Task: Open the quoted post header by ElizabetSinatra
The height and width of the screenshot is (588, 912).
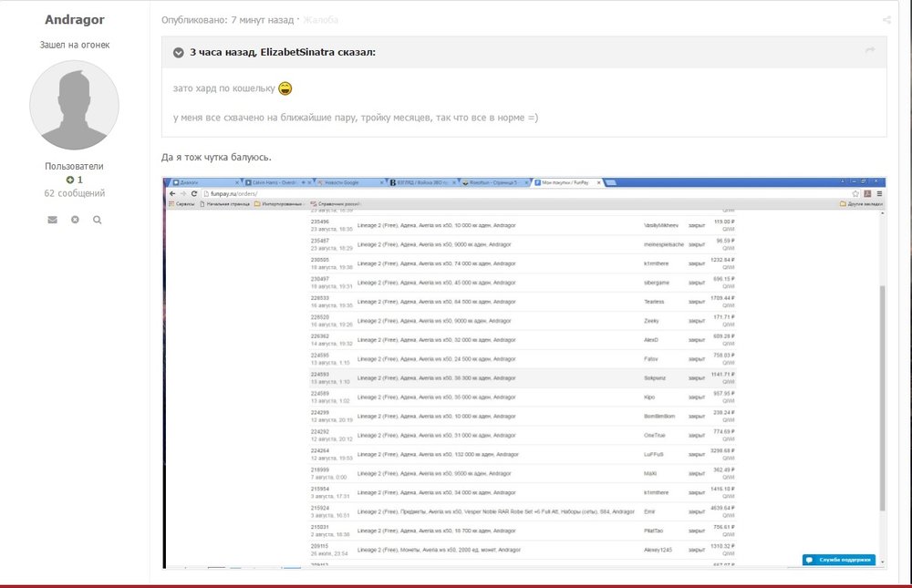Action: click(283, 53)
